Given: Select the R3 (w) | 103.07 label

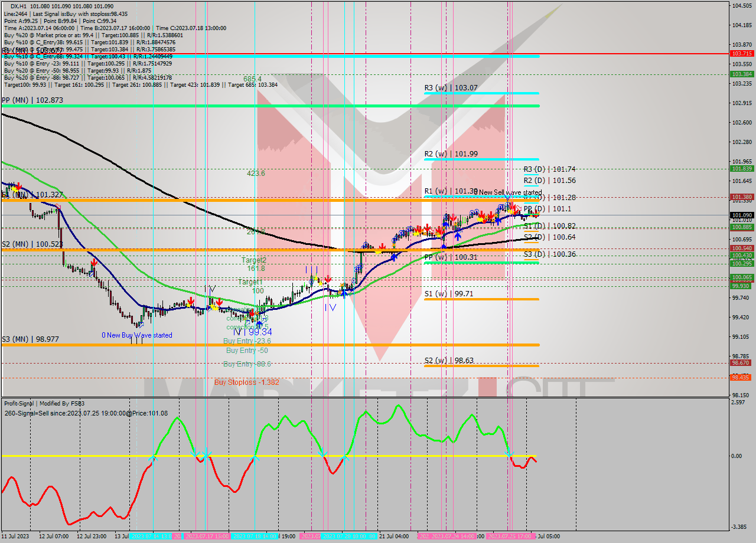Looking at the screenshot, I should click(x=451, y=88).
